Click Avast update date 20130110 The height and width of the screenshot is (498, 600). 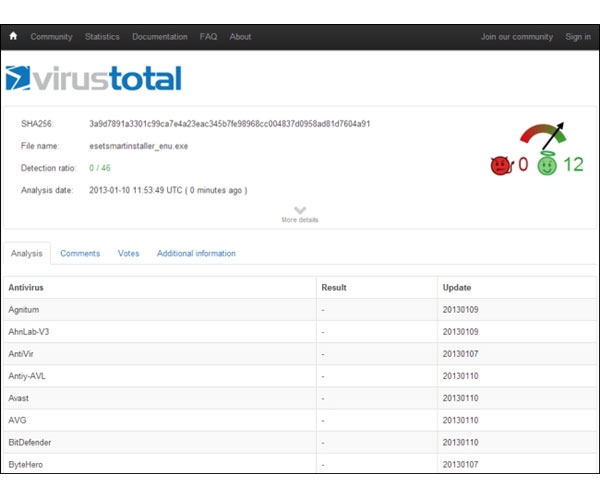[x=460, y=398]
